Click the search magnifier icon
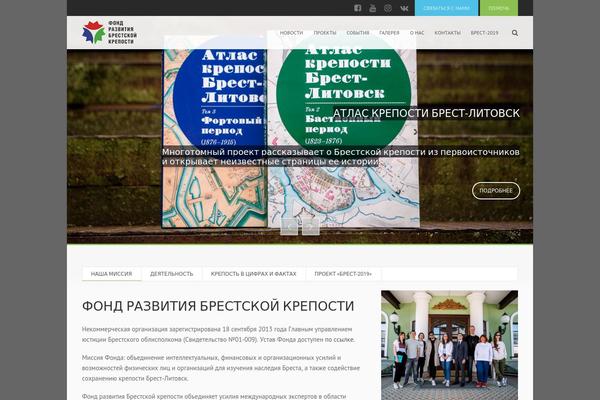This screenshot has height=400, width=600. (x=515, y=33)
